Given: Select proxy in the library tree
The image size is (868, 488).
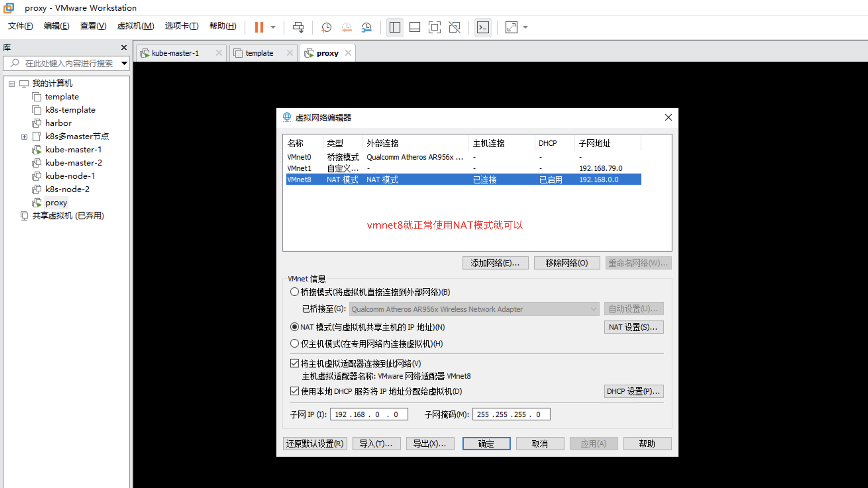Looking at the screenshot, I should [56, 203].
